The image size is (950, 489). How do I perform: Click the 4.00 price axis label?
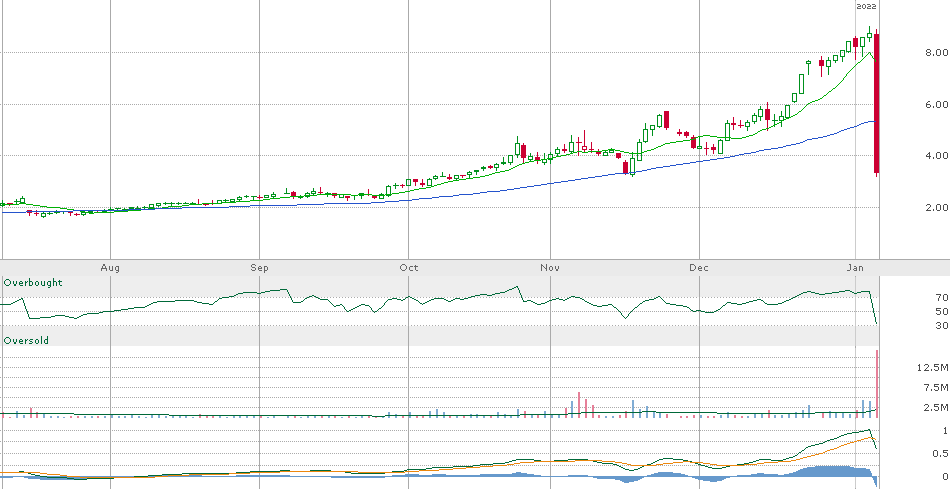point(937,156)
